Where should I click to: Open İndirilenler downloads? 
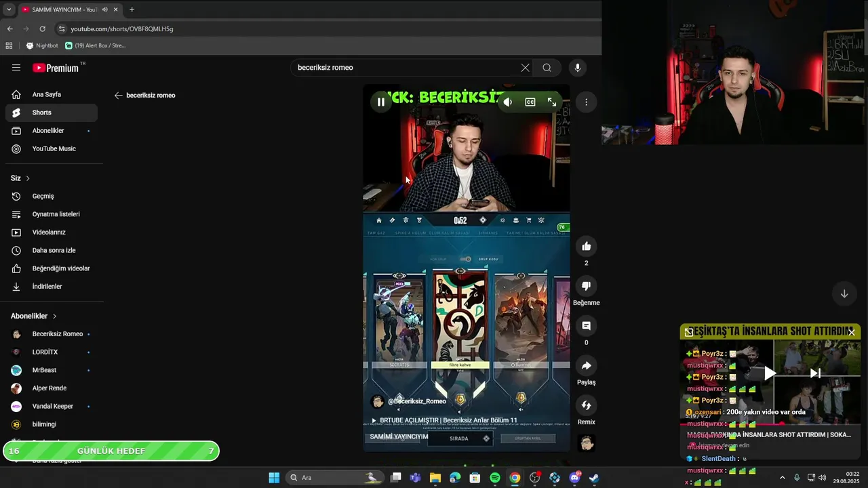[x=52, y=287]
